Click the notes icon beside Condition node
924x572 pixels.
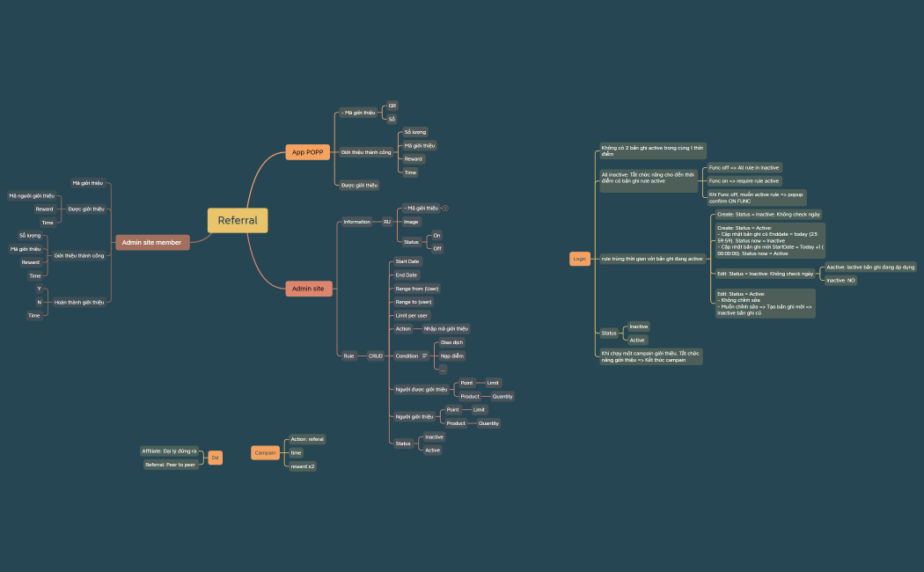pos(425,356)
